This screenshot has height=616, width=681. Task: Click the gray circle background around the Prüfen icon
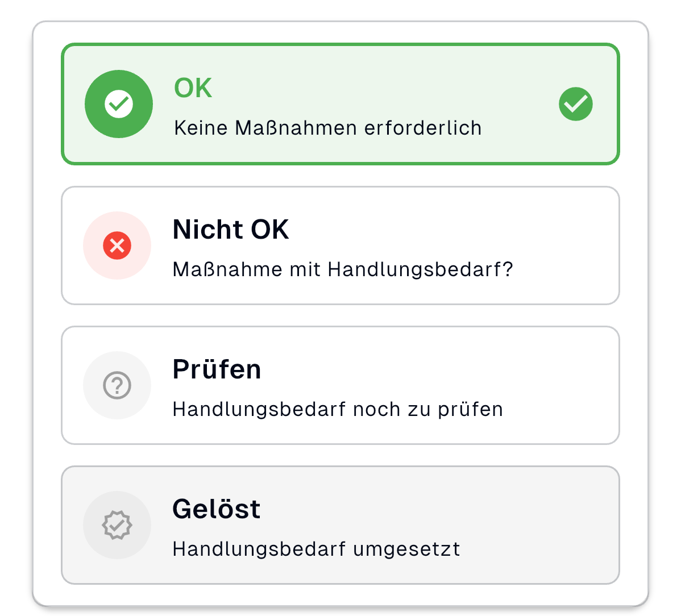coord(117,385)
